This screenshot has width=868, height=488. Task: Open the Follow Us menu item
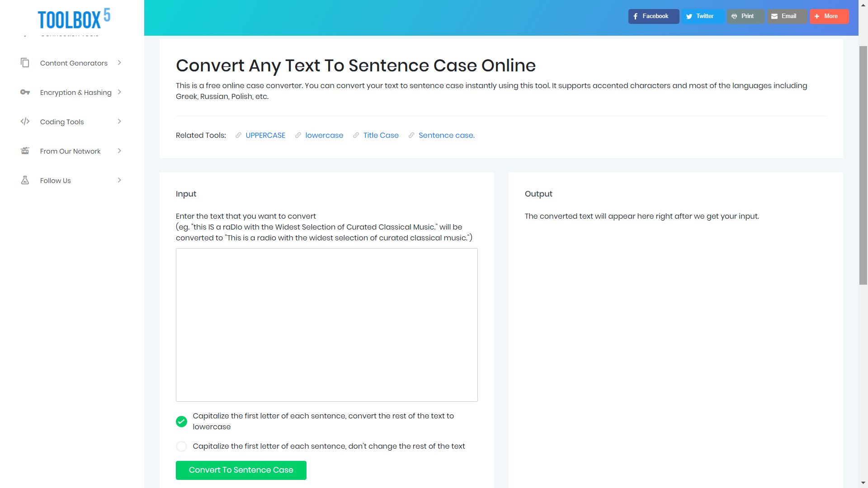[x=56, y=180]
